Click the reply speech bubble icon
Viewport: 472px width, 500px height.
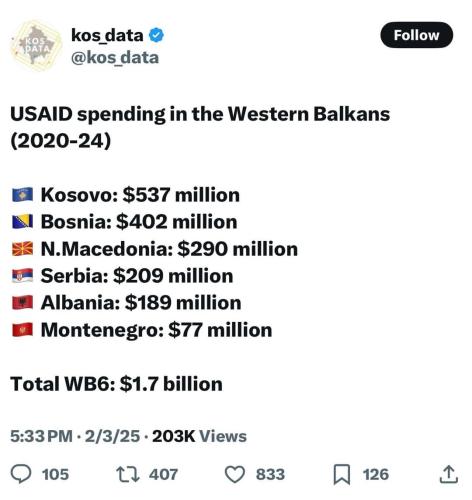point(21,474)
